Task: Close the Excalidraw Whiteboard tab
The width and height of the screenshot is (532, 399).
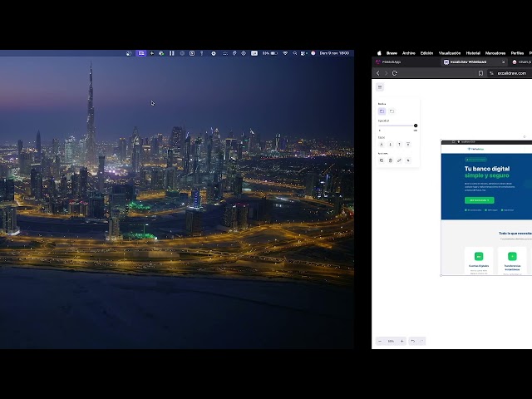Action: 503,62
